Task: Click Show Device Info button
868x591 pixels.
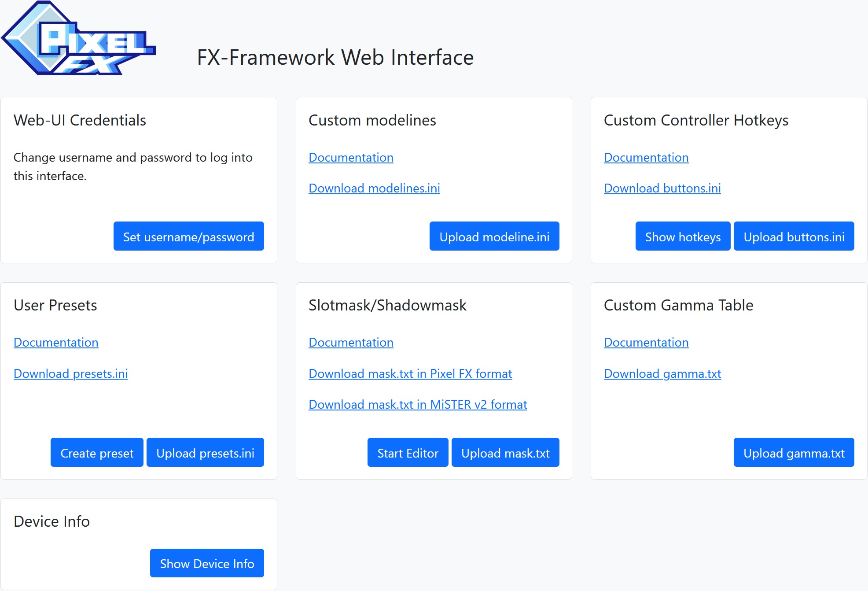Action: (x=207, y=563)
